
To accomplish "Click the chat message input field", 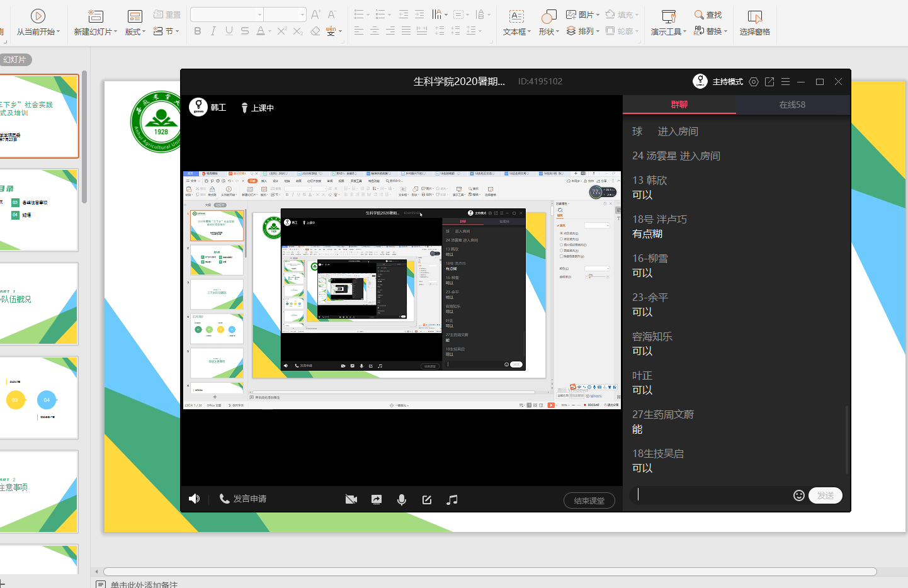I will [712, 495].
